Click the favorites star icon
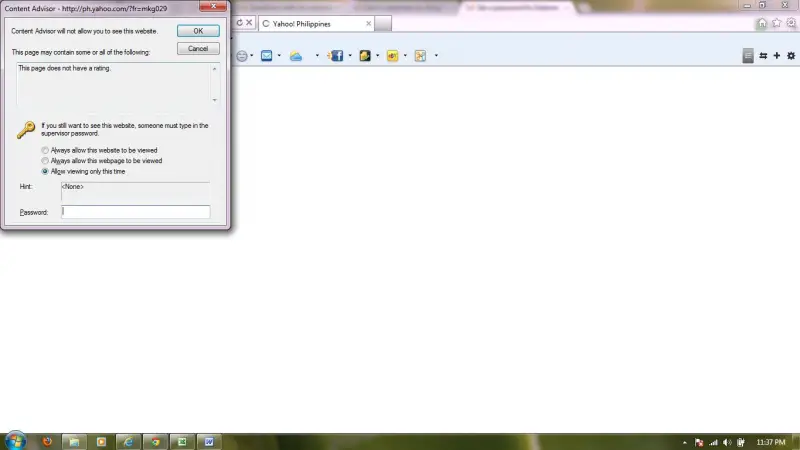800x450 pixels. (x=776, y=23)
